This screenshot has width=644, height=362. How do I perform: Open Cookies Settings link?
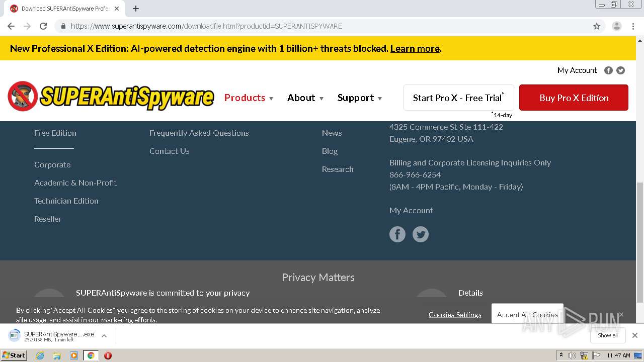click(455, 315)
